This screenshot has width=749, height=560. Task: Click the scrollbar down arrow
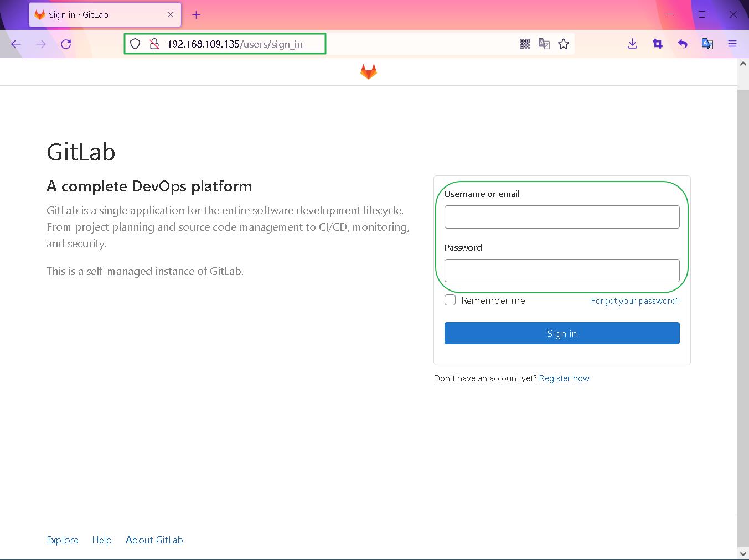(x=743, y=553)
